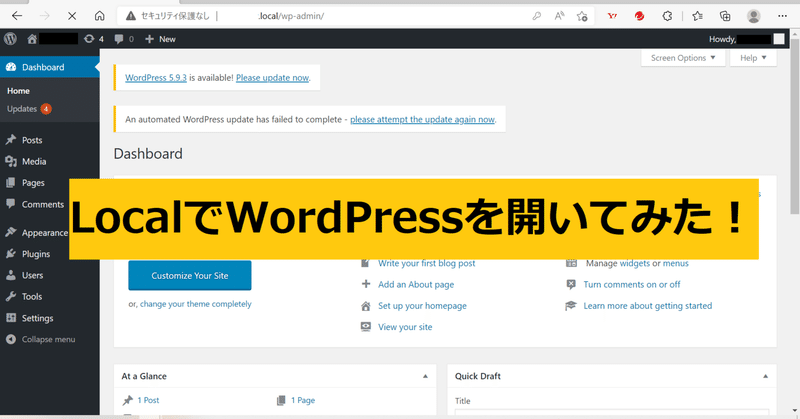Image resolution: width=800 pixels, height=419 pixels.
Task: Select Home submenu item
Action: (x=18, y=91)
